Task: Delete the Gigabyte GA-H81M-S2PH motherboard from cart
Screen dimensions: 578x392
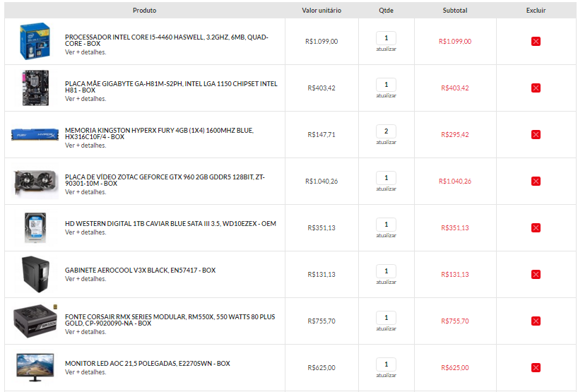Action: pyautogui.click(x=536, y=88)
